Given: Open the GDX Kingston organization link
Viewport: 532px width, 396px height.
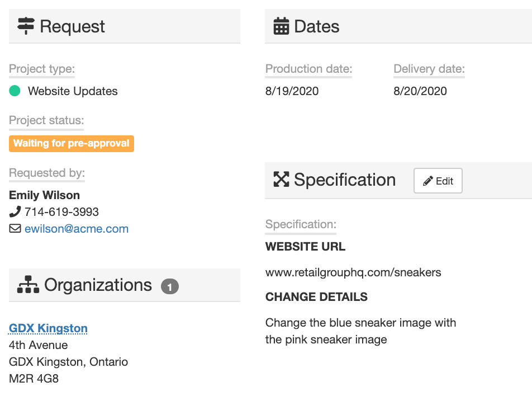Looking at the screenshot, I should (47, 328).
